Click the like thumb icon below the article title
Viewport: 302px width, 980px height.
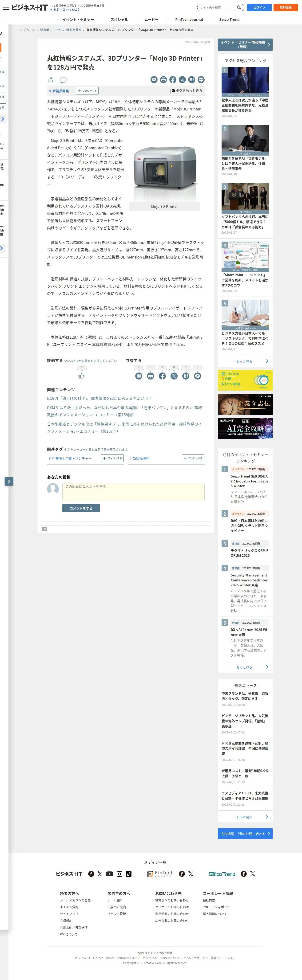click(x=51, y=80)
